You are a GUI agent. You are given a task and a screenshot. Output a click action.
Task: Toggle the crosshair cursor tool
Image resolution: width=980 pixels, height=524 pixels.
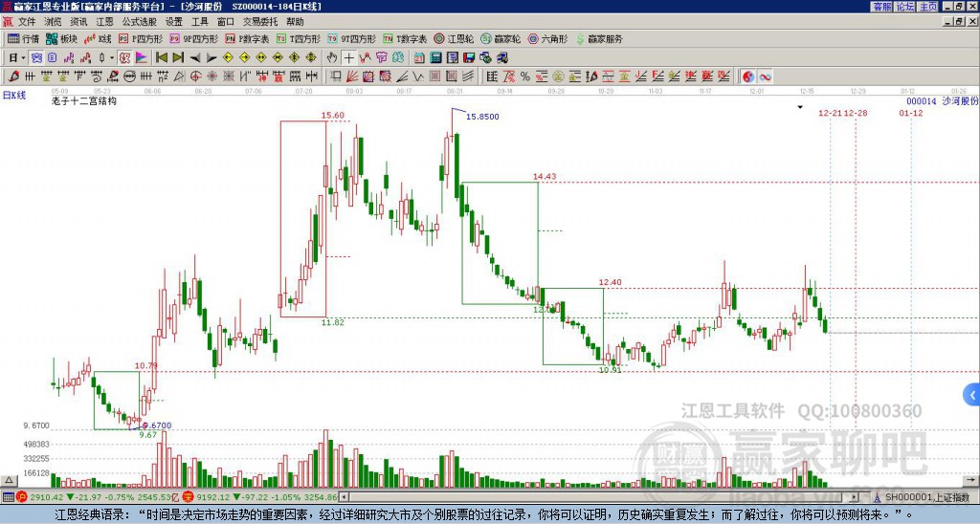(x=348, y=58)
